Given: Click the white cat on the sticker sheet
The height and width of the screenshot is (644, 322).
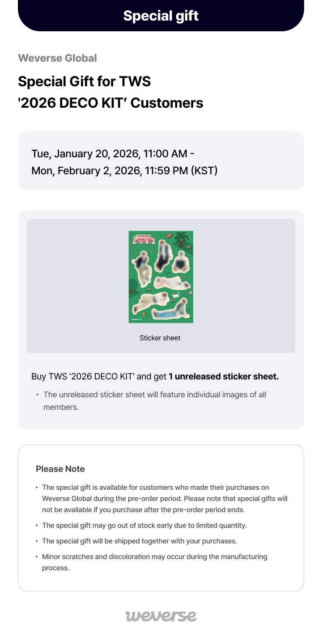Looking at the screenshot, I should click(176, 295).
